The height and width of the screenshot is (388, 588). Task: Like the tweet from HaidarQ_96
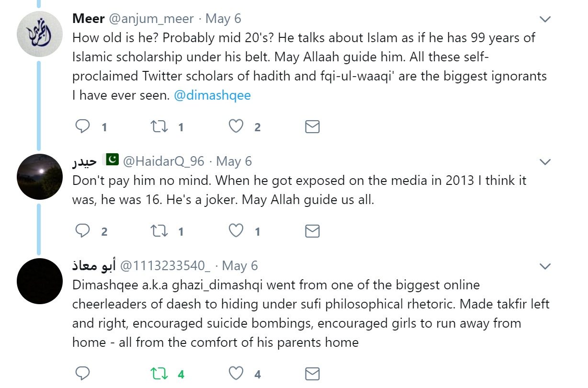click(x=236, y=231)
